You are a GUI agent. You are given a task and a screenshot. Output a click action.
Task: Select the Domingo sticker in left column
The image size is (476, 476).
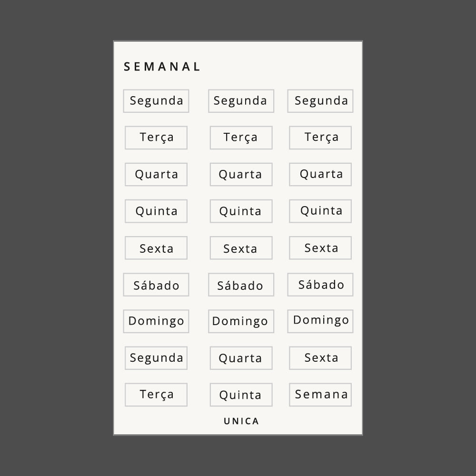tap(156, 321)
